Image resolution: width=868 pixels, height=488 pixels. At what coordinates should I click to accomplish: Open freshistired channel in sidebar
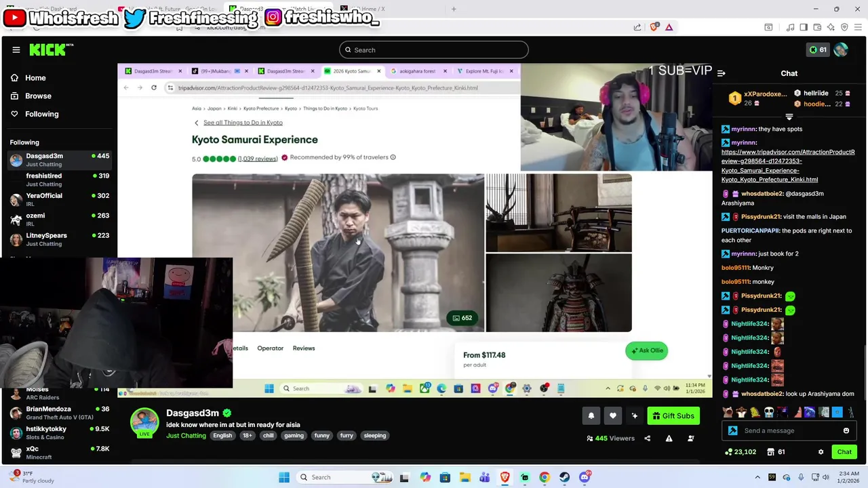click(x=60, y=180)
